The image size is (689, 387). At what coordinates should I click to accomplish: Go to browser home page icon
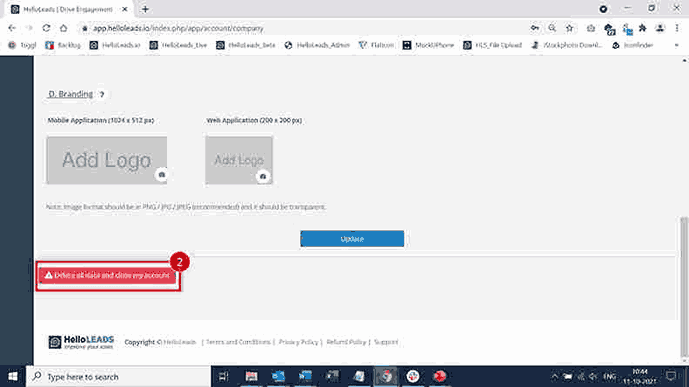[64, 28]
